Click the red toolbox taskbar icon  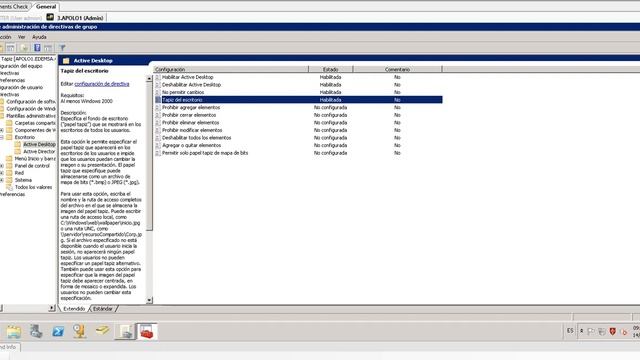click(x=147, y=331)
